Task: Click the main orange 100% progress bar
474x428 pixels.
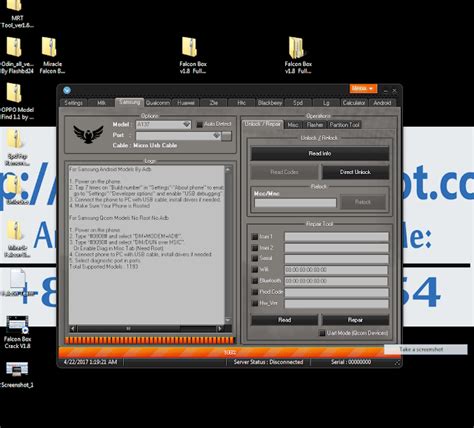Action: pyautogui.click(x=230, y=352)
